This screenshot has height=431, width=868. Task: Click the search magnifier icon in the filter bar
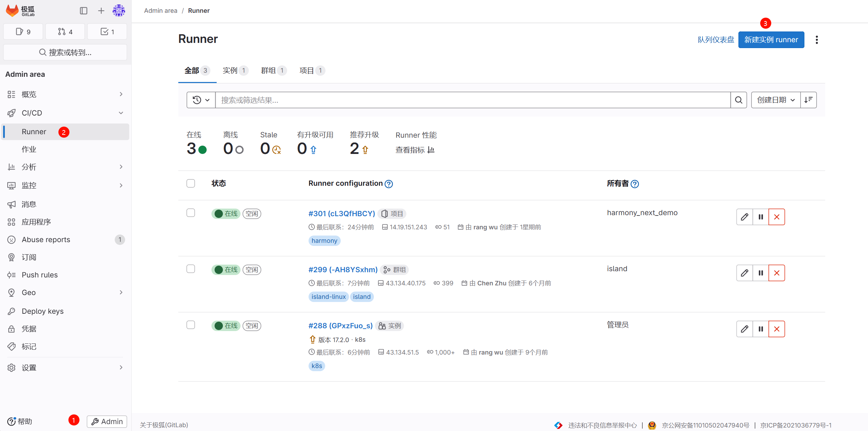pos(739,100)
